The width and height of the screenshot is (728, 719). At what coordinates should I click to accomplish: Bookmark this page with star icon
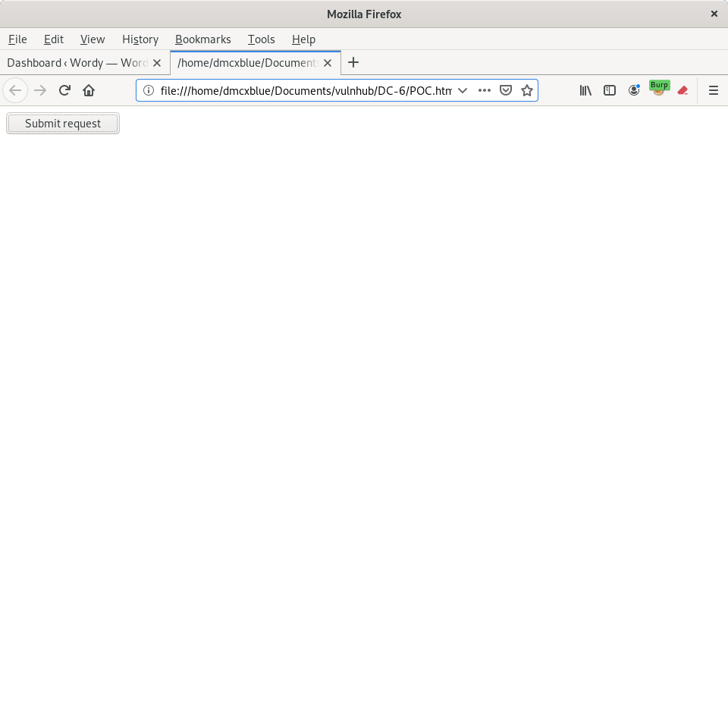tap(527, 90)
